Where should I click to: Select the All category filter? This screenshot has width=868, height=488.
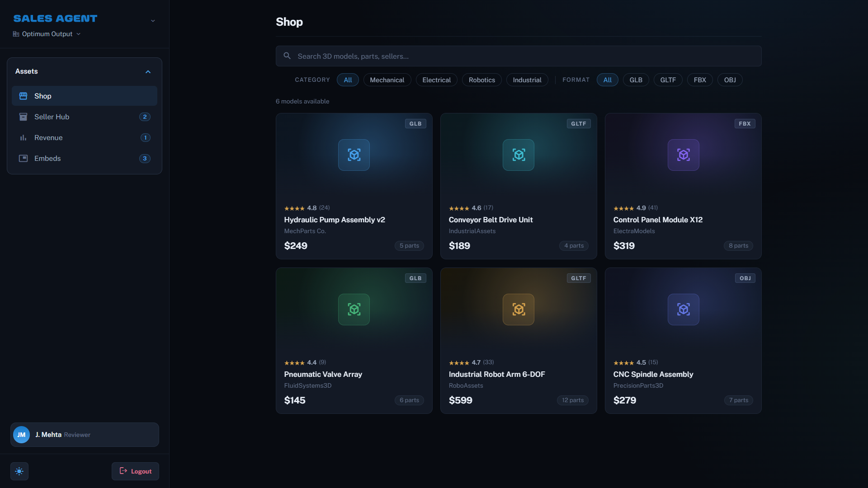pyautogui.click(x=348, y=80)
